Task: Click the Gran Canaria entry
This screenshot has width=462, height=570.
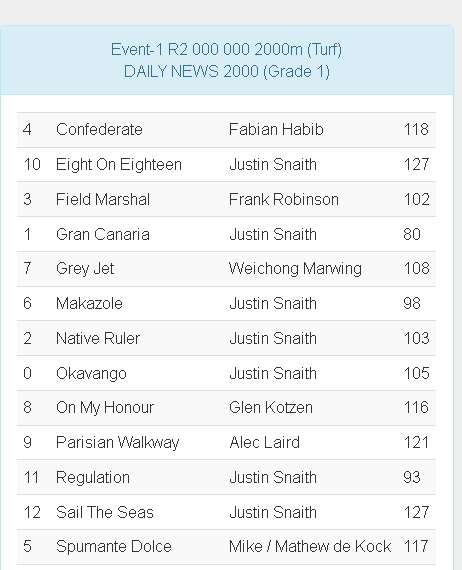Action: point(103,234)
